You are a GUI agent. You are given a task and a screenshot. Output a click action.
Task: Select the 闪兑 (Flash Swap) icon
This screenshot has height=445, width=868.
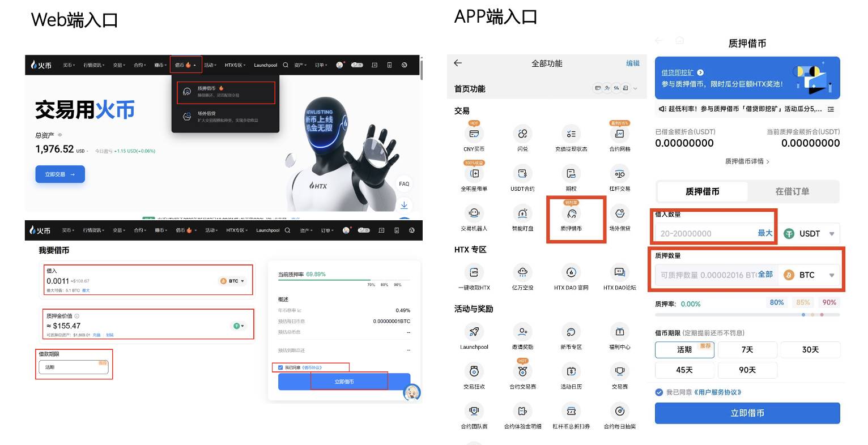(x=522, y=133)
